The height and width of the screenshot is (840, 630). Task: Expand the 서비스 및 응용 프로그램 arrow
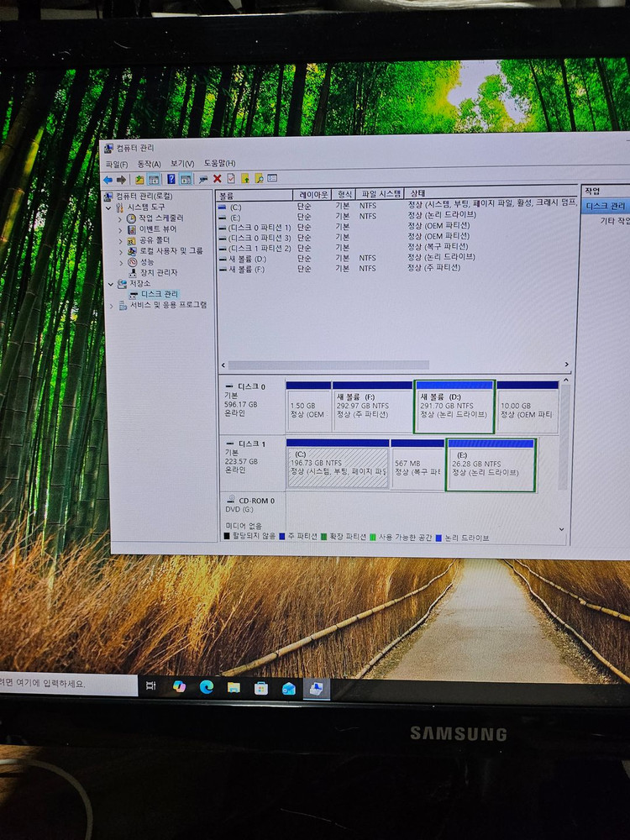coord(112,306)
